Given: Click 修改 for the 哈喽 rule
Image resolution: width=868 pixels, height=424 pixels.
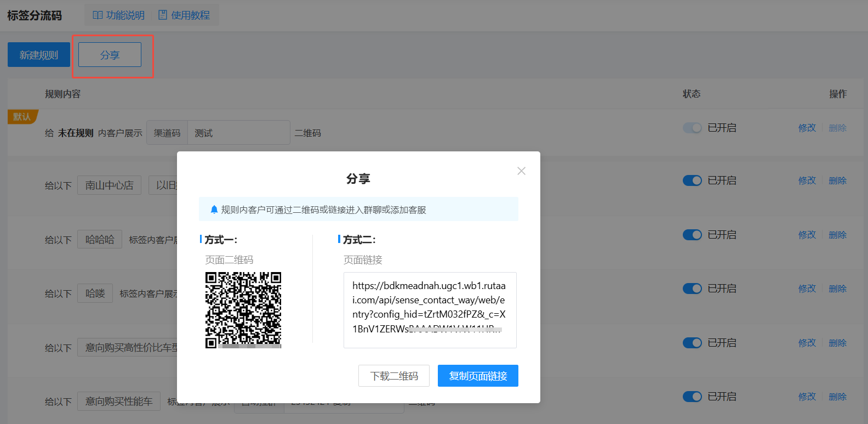Looking at the screenshot, I should (807, 289).
